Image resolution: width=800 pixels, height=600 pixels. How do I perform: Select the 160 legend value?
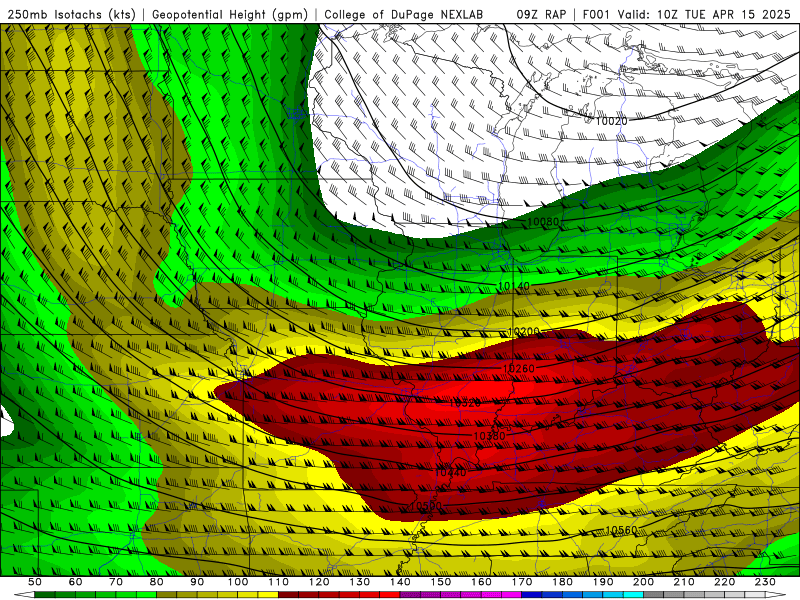[x=481, y=582]
